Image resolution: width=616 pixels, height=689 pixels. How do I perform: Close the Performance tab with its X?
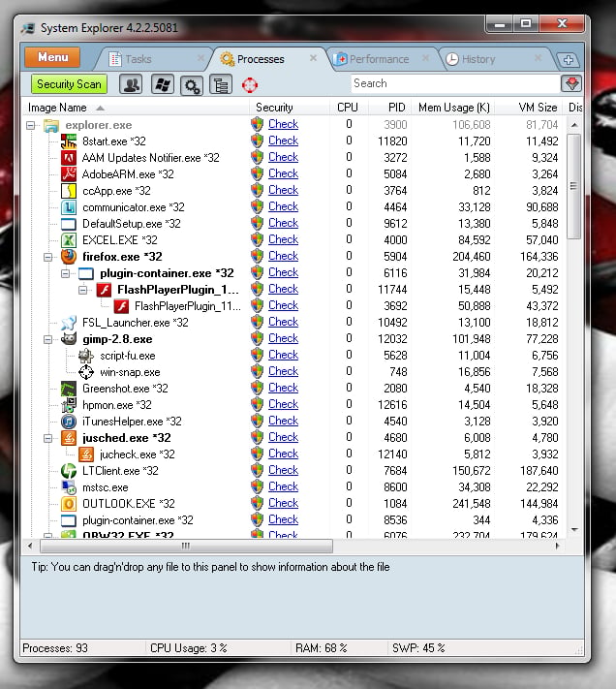coord(425,58)
